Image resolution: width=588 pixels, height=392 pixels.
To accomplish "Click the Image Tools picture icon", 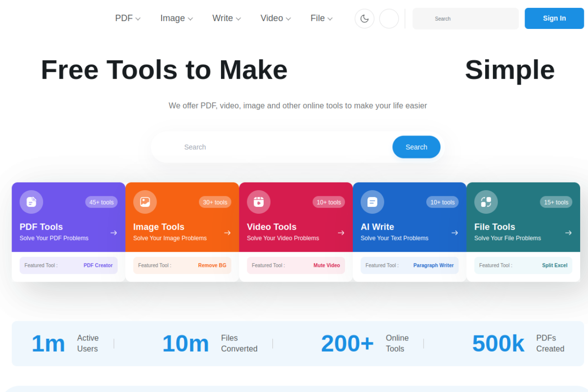I will point(145,202).
